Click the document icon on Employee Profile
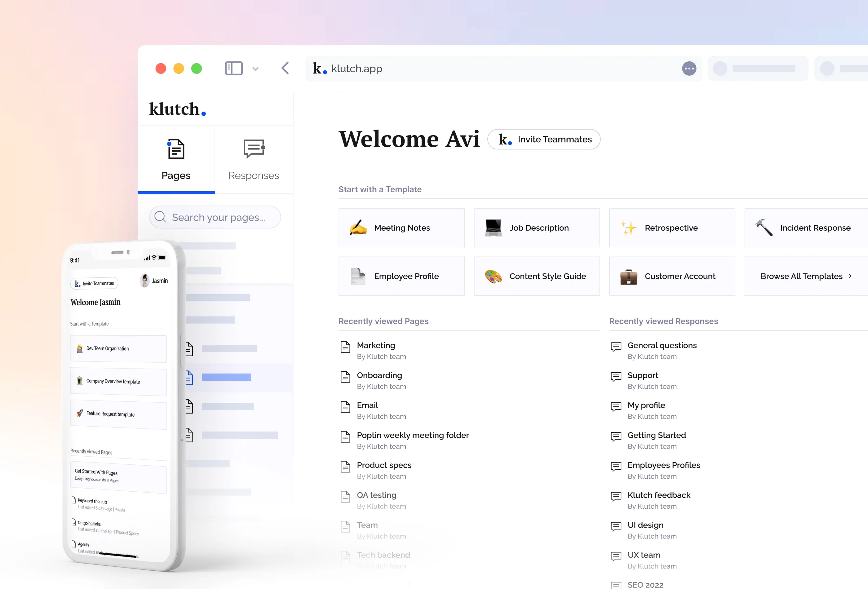Image resolution: width=868 pixels, height=589 pixels. pos(358,277)
